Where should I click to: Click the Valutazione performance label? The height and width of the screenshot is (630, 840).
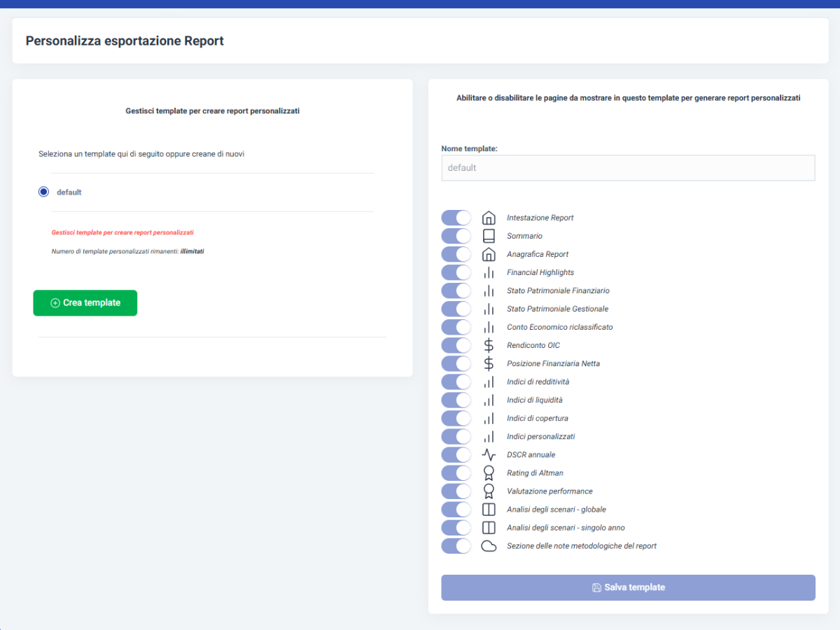pos(550,491)
